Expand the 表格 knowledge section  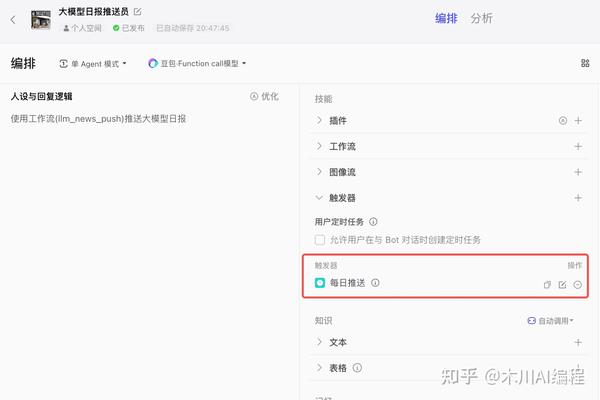tap(319, 367)
